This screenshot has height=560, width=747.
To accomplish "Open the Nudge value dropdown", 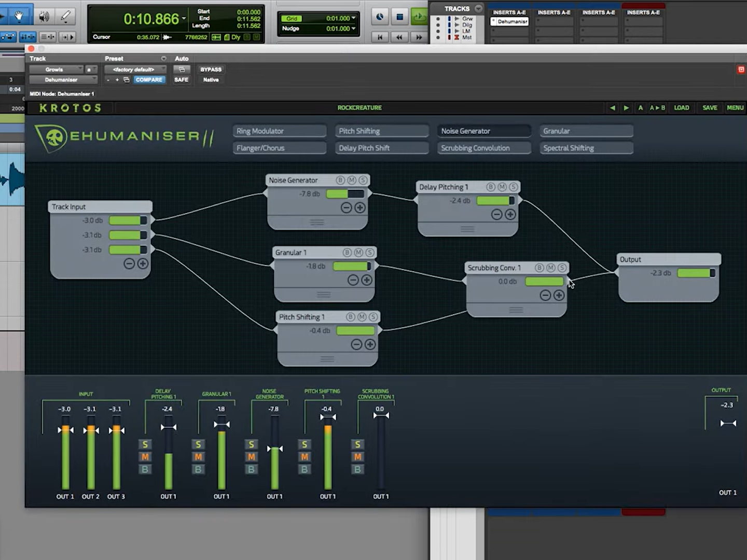I will tap(354, 29).
